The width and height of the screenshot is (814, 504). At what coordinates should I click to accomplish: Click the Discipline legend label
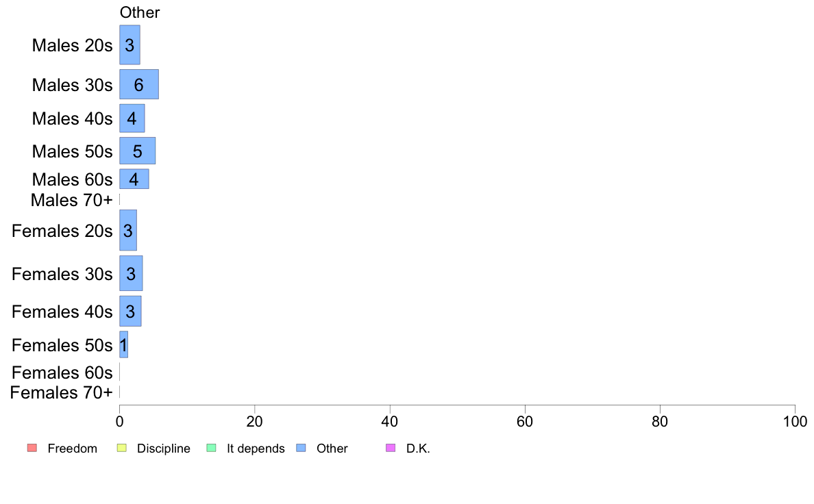pyautogui.click(x=164, y=449)
